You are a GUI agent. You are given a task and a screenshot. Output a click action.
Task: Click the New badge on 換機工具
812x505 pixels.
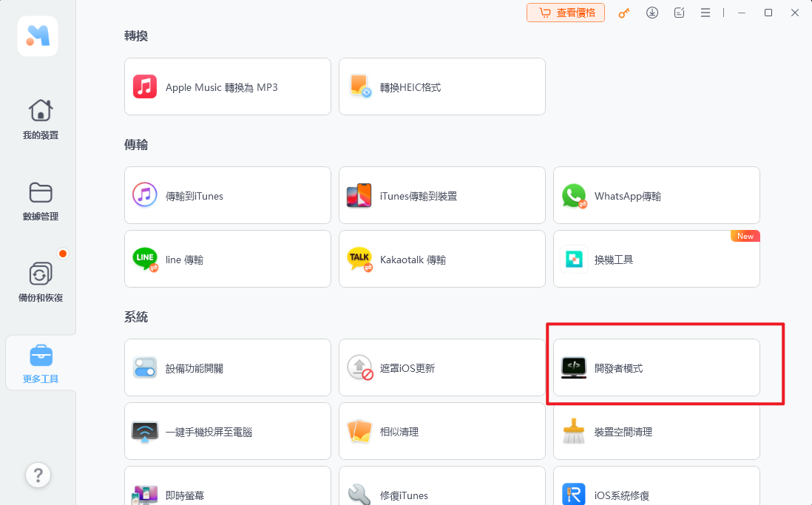(745, 236)
